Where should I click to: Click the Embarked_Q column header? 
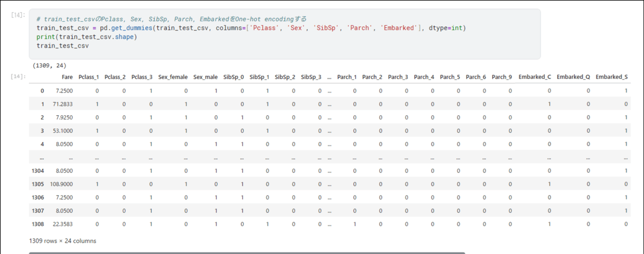573,77
